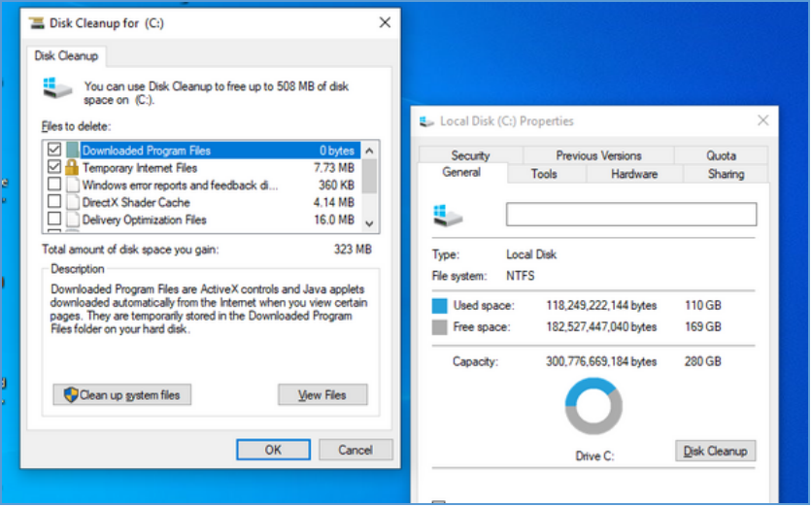Click the DirectX Shader Cache file icon
Screen dimensions: 812x507
tap(73, 202)
